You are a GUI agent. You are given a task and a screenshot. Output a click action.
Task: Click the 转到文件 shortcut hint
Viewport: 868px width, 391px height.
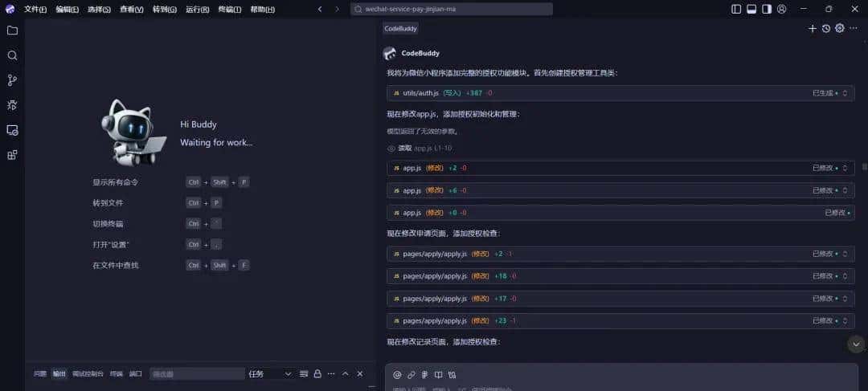(x=108, y=203)
